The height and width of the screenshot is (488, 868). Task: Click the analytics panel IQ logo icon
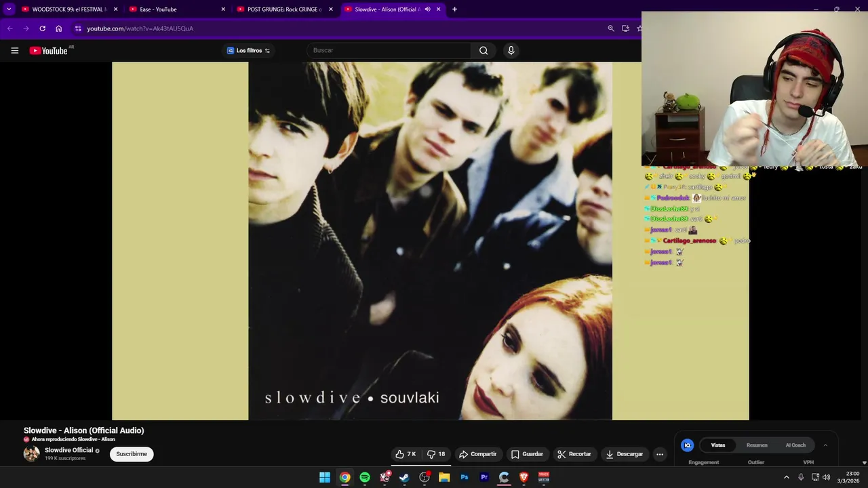click(x=687, y=445)
